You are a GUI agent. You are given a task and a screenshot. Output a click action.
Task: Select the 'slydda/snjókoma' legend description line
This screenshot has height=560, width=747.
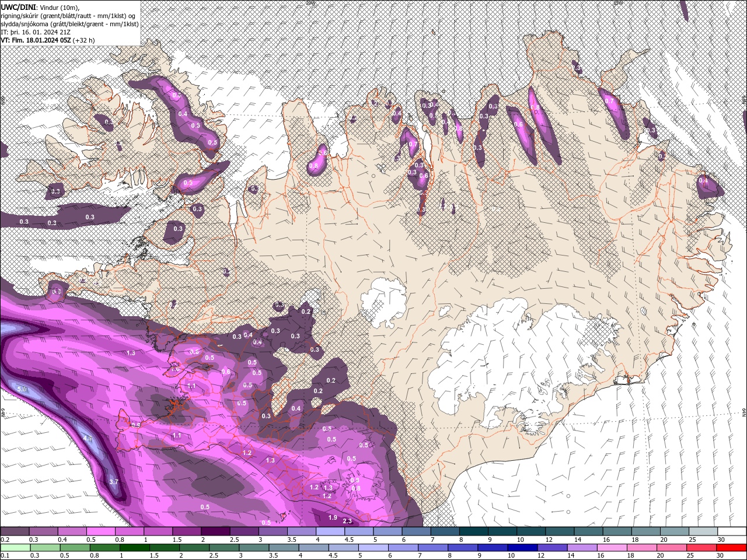[69, 24]
